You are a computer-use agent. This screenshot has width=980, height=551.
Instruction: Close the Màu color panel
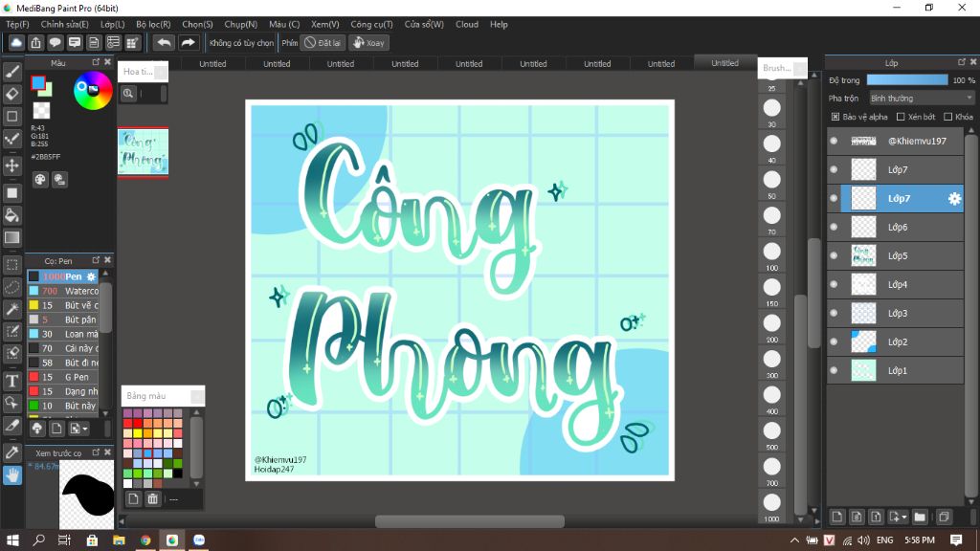(107, 62)
